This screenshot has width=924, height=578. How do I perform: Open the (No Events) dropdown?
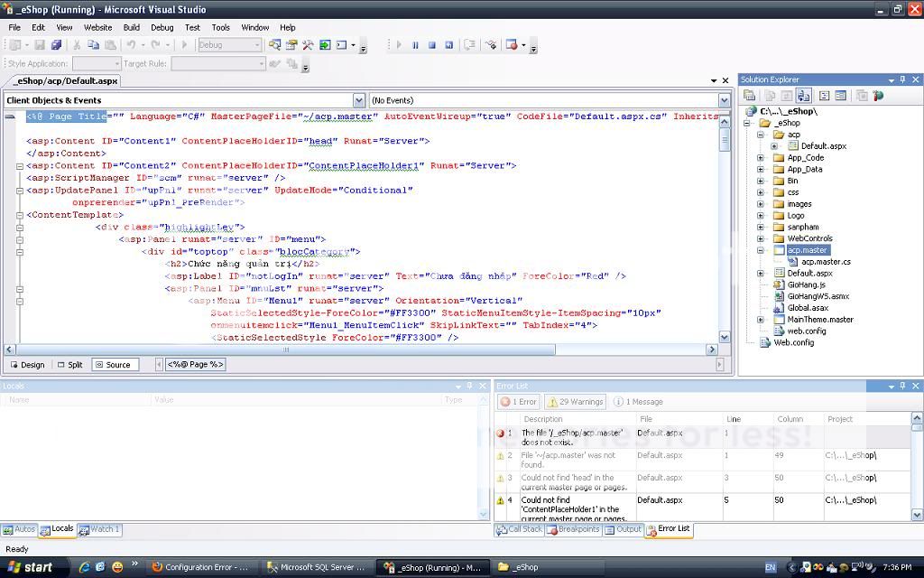(725, 100)
